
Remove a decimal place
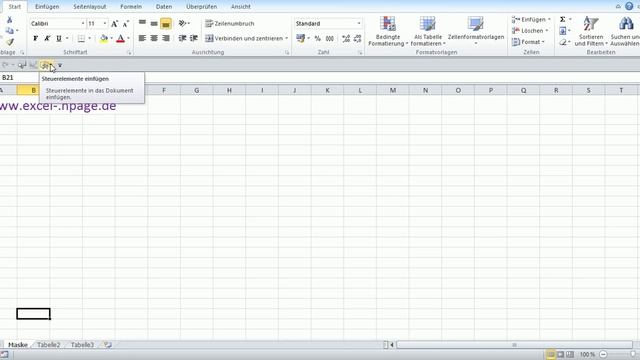[x=358, y=38]
